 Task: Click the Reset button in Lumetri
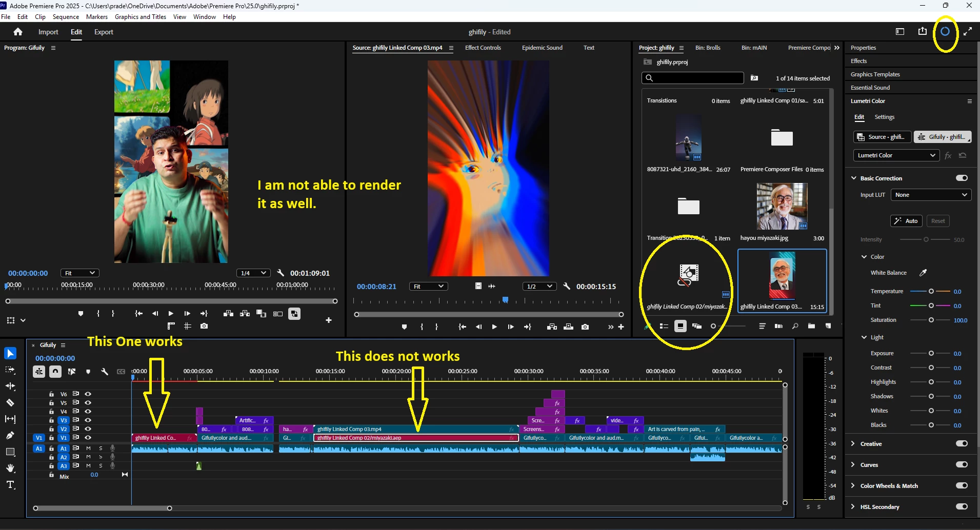pyautogui.click(x=938, y=221)
